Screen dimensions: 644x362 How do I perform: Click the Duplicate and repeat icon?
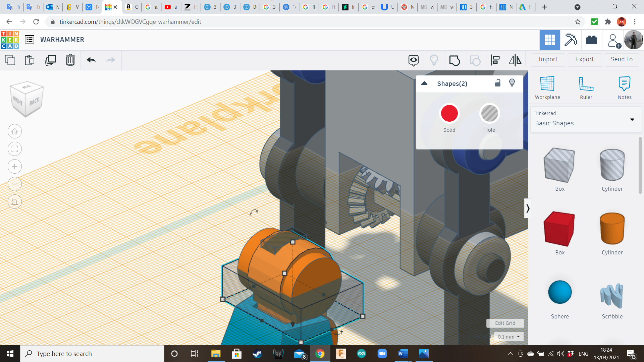(x=50, y=60)
